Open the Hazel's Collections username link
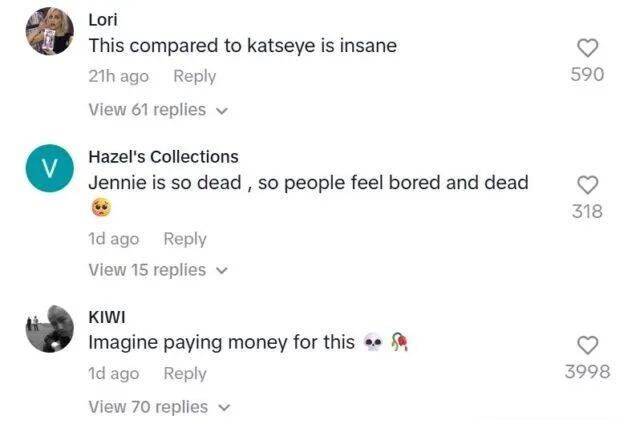Image resolution: width=640 pixels, height=424 pixels. [x=163, y=157]
